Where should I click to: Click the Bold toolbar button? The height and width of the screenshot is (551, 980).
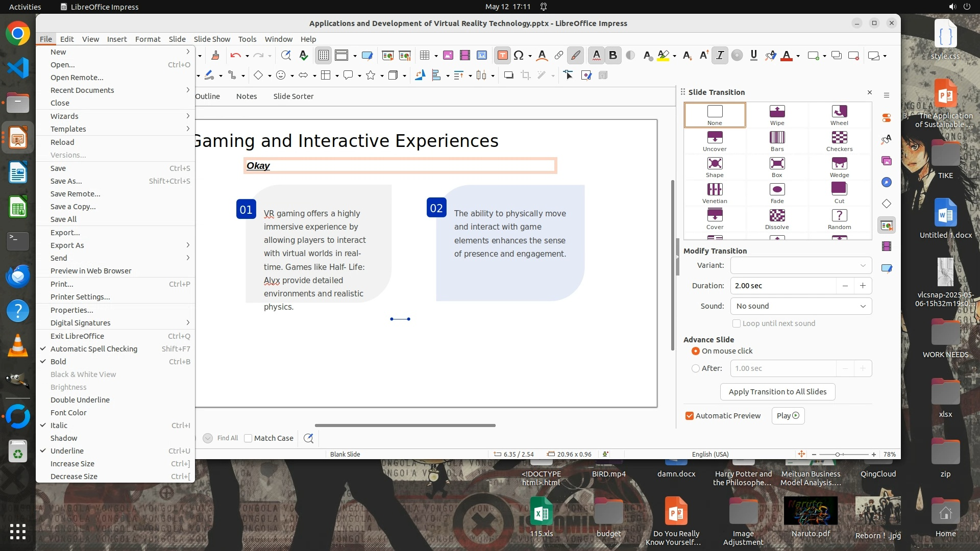coord(613,56)
